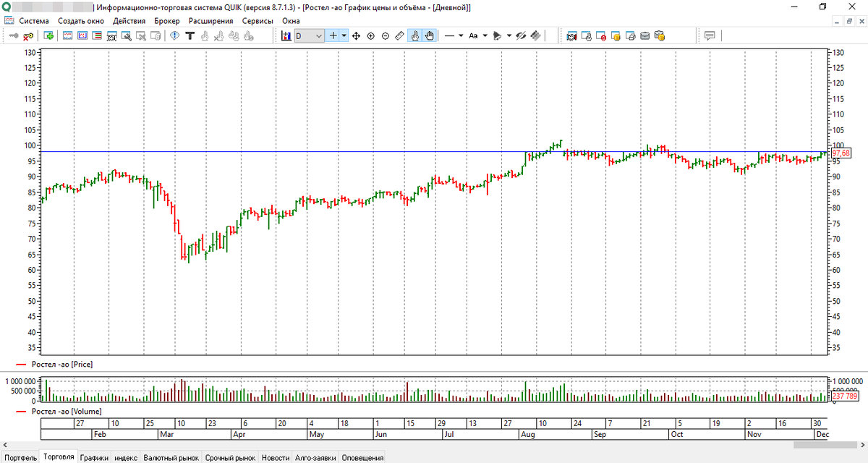Expand the crosshair cursor options arrow
Viewport: 868px width, 463px height.
click(344, 35)
